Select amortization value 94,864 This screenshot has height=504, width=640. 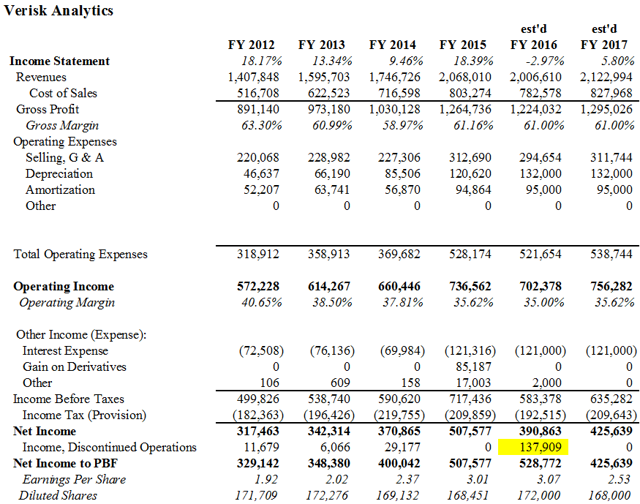[x=473, y=190]
